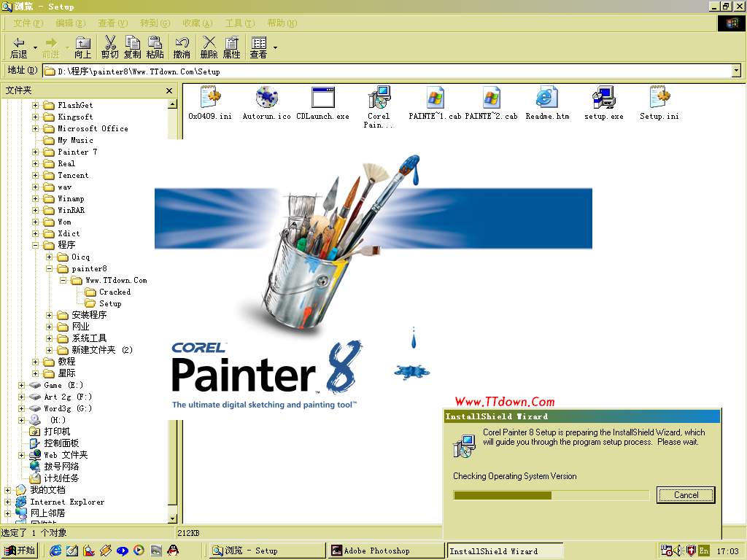The height and width of the screenshot is (560, 747).
Task: Select the Painter 7 folder in tree
Action: [x=71, y=152]
